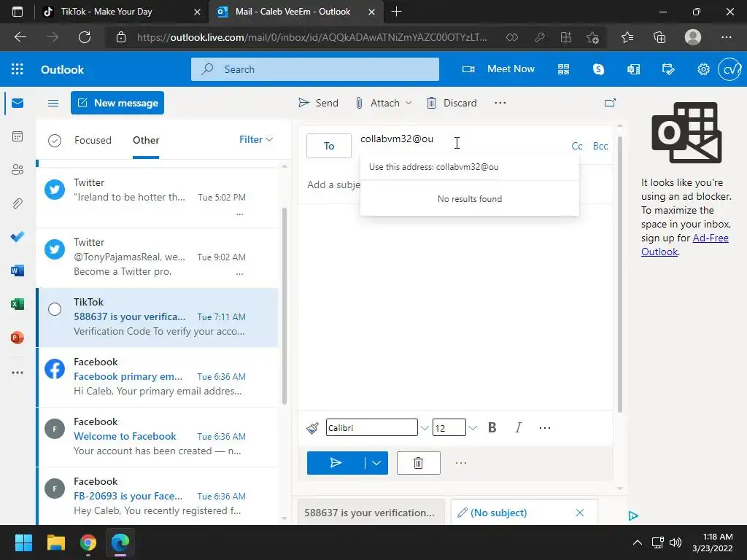The height and width of the screenshot is (560, 747).
Task: Expand the Filter dropdown
Action: (x=256, y=139)
